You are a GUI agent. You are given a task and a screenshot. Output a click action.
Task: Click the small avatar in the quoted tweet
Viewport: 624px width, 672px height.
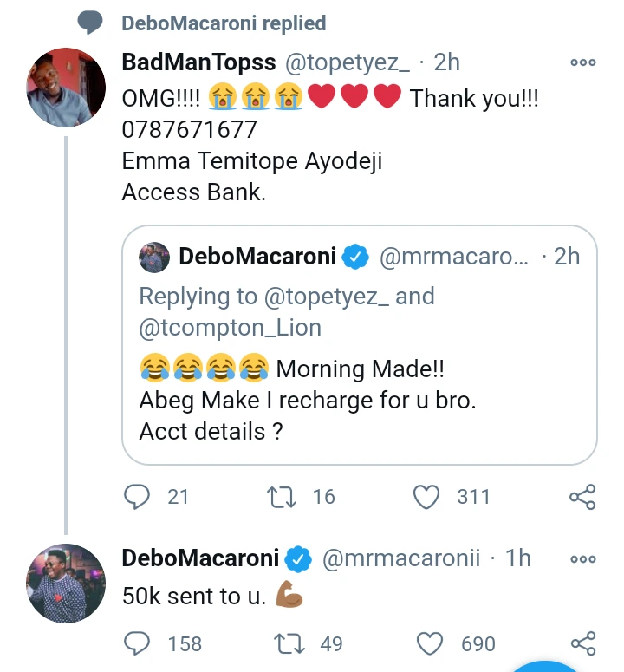pos(155,257)
